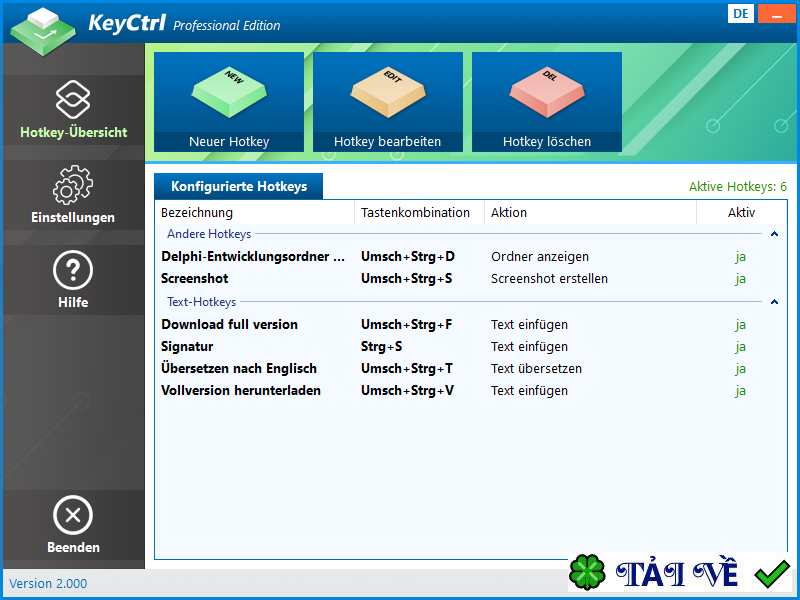
Task: Toggle the Aktiv state for Screenshot
Action: [x=740, y=278]
